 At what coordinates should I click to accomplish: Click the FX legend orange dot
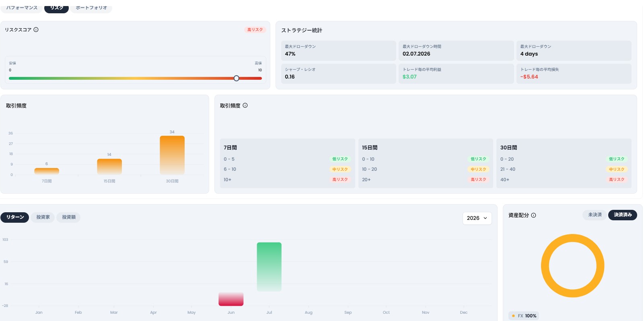[x=513, y=316]
